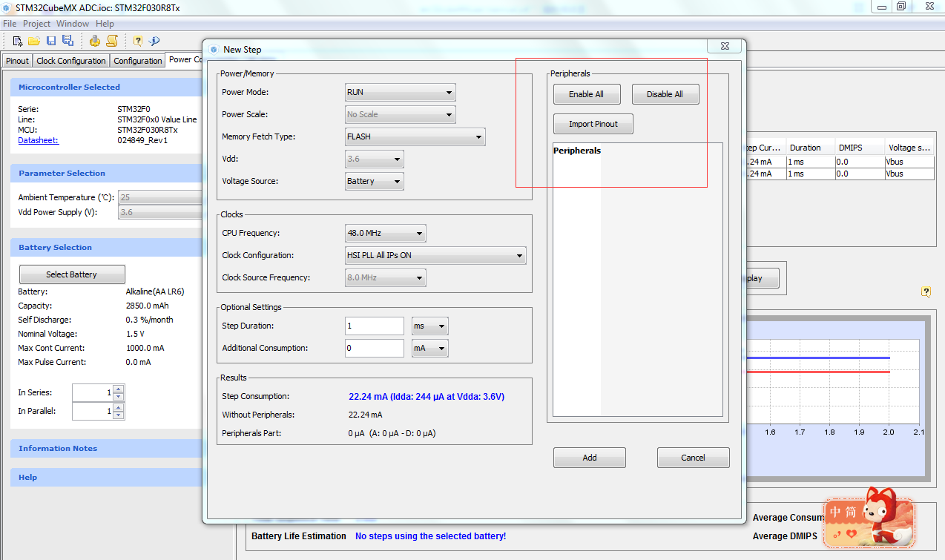
Task: Click the About info toolbar icon
Action: coord(154,41)
